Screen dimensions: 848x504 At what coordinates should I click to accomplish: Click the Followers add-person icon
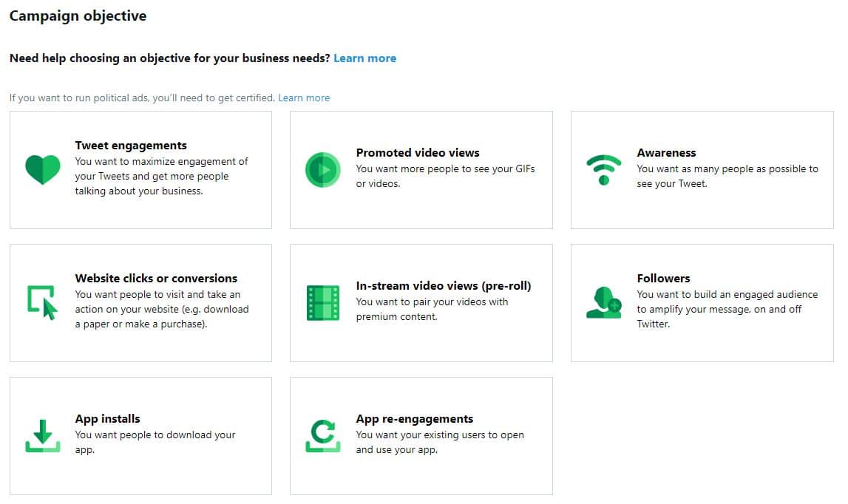pyautogui.click(x=605, y=302)
